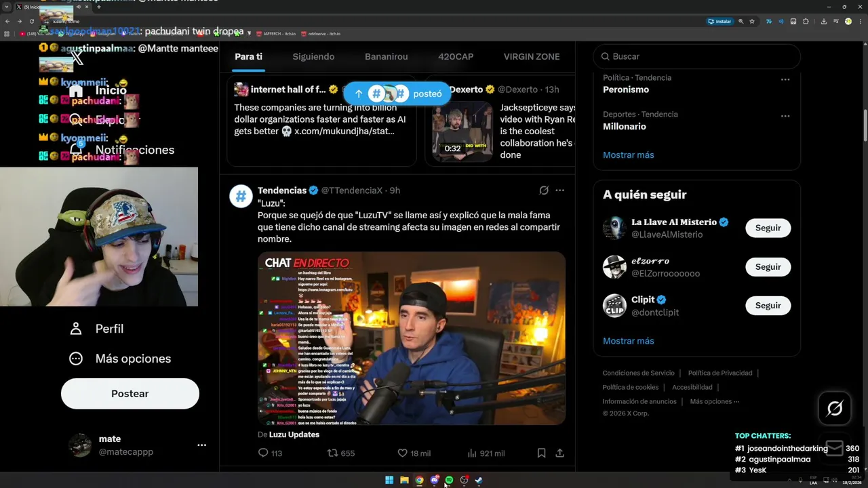
Task: Follow La Llave Al Misterio
Action: tap(768, 228)
